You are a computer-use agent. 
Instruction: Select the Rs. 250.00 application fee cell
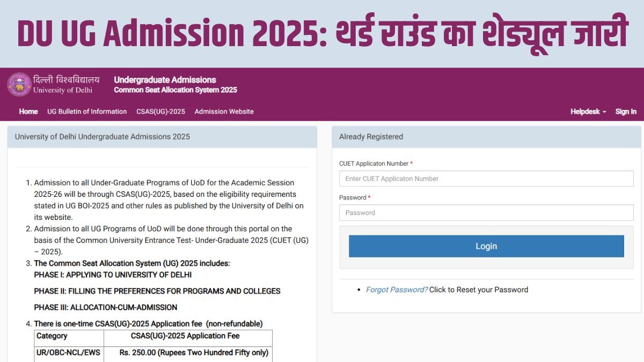point(188,353)
